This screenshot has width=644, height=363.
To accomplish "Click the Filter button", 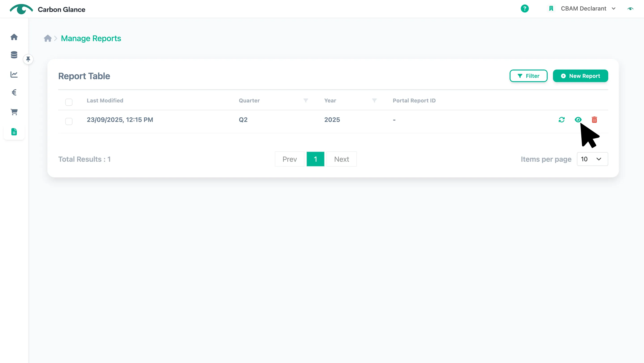I will pyautogui.click(x=528, y=76).
